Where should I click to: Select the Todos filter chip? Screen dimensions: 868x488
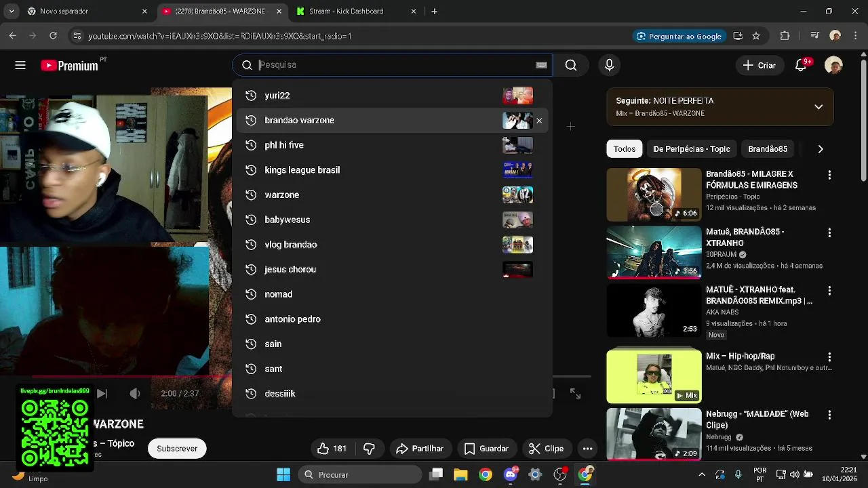[625, 149]
